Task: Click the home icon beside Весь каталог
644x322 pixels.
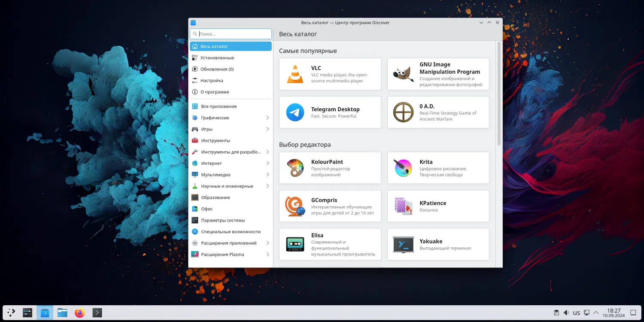Action: point(195,46)
